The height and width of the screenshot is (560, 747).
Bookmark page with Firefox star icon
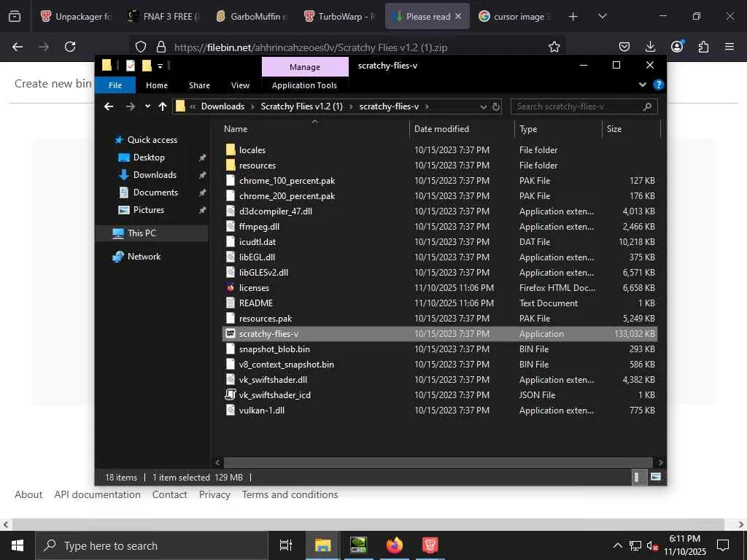(x=554, y=47)
